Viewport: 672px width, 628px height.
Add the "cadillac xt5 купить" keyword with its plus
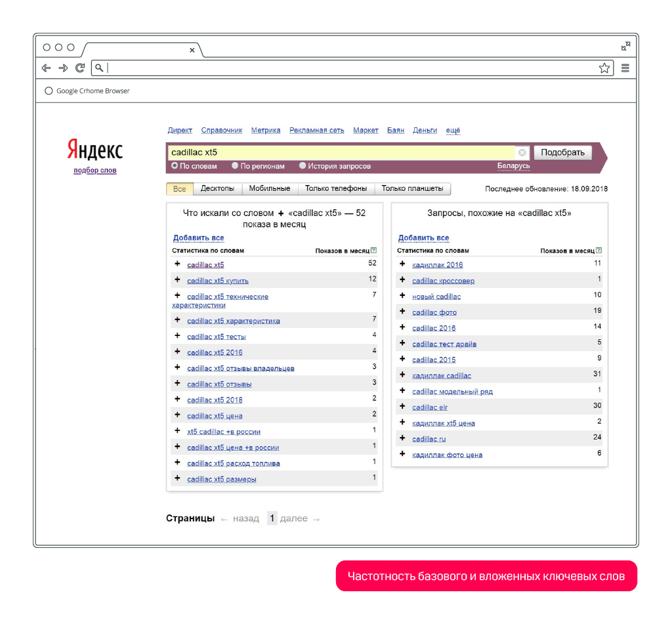click(177, 280)
